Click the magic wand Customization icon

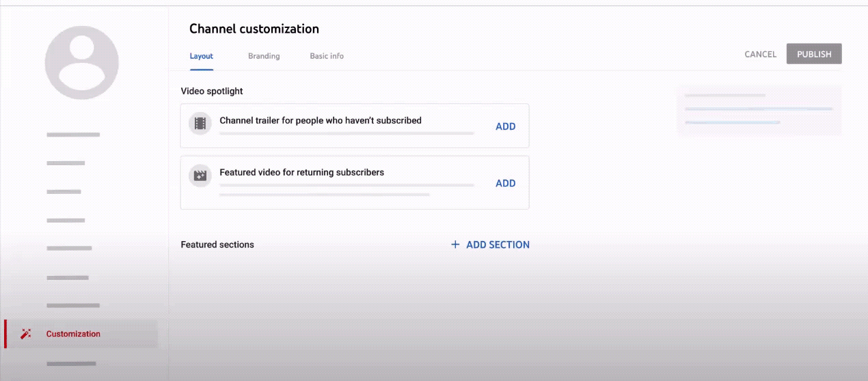[26, 334]
